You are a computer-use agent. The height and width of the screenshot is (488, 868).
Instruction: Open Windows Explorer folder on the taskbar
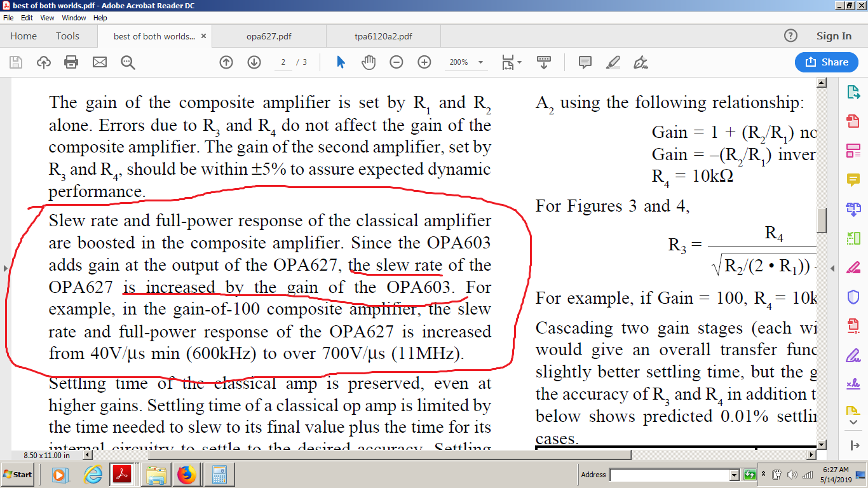(156, 475)
